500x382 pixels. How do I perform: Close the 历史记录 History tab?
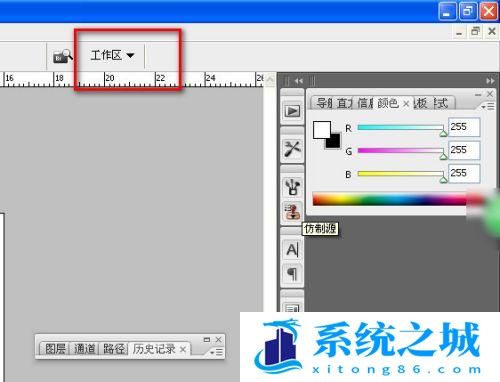[x=183, y=349]
